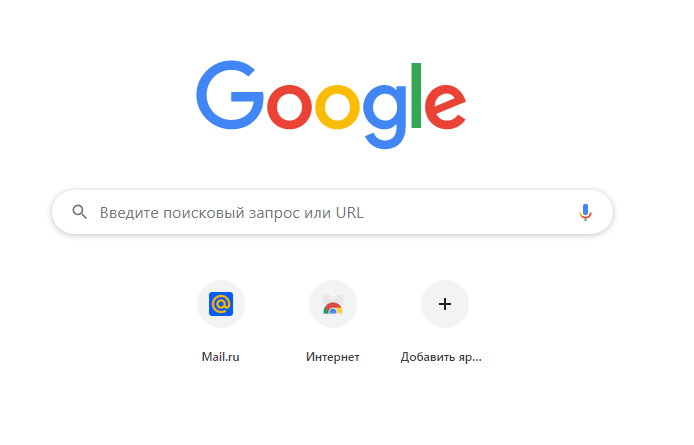
Task: Click the word Введите in the search box
Action: pyautogui.click(x=129, y=213)
